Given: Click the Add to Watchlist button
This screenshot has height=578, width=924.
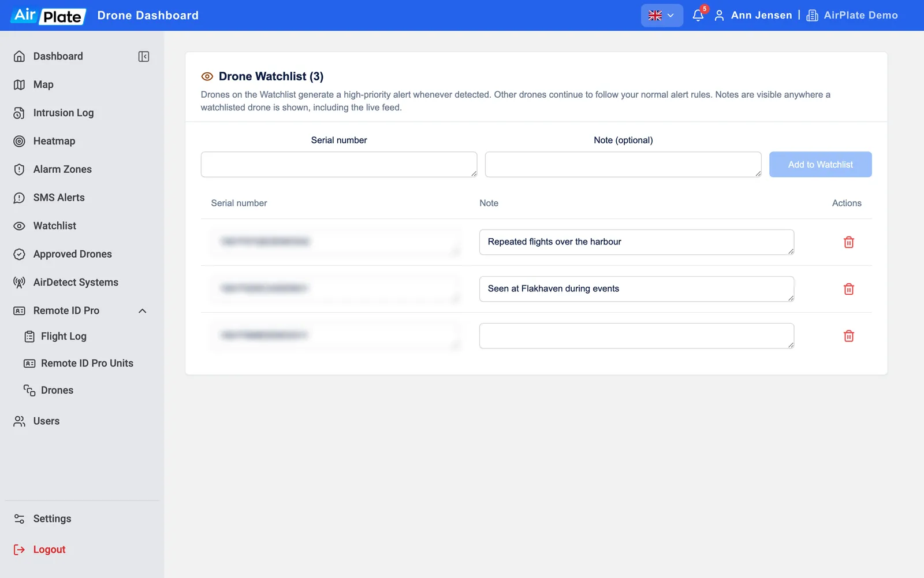Looking at the screenshot, I should pos(820,165).
